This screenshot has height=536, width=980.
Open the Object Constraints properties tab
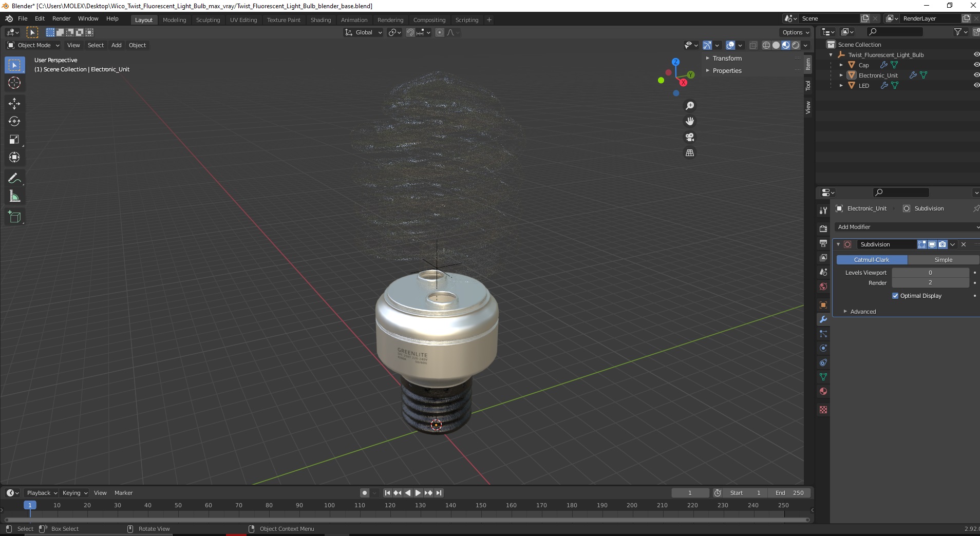[x=823, y=362]
